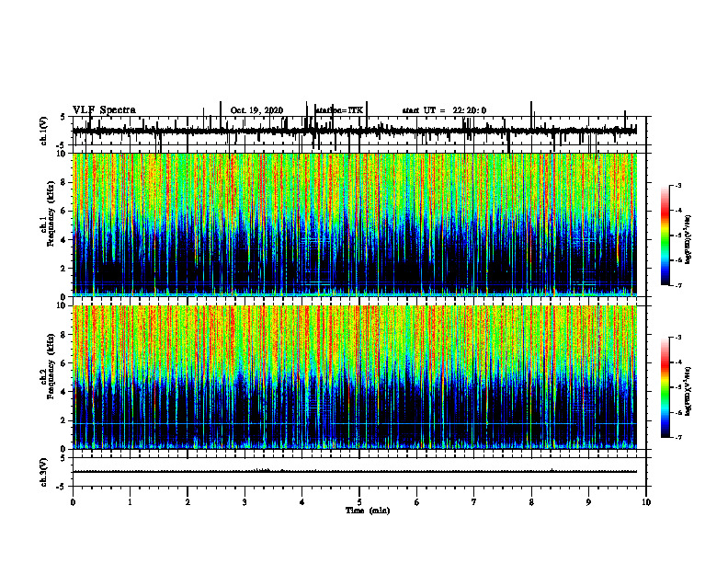Image resolution: width=728 pixels, height=563 pixels.
Task: Click time axis tick label '1'
Action: (x=130, y=502)
